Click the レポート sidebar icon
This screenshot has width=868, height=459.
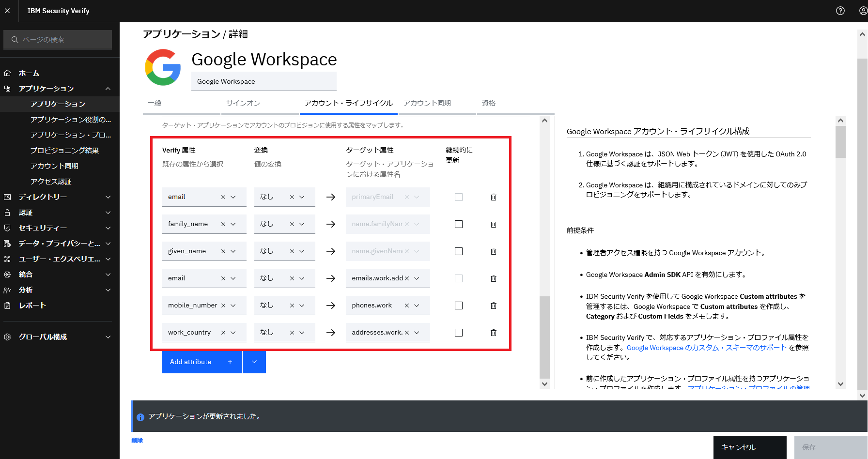click(7, 306)
